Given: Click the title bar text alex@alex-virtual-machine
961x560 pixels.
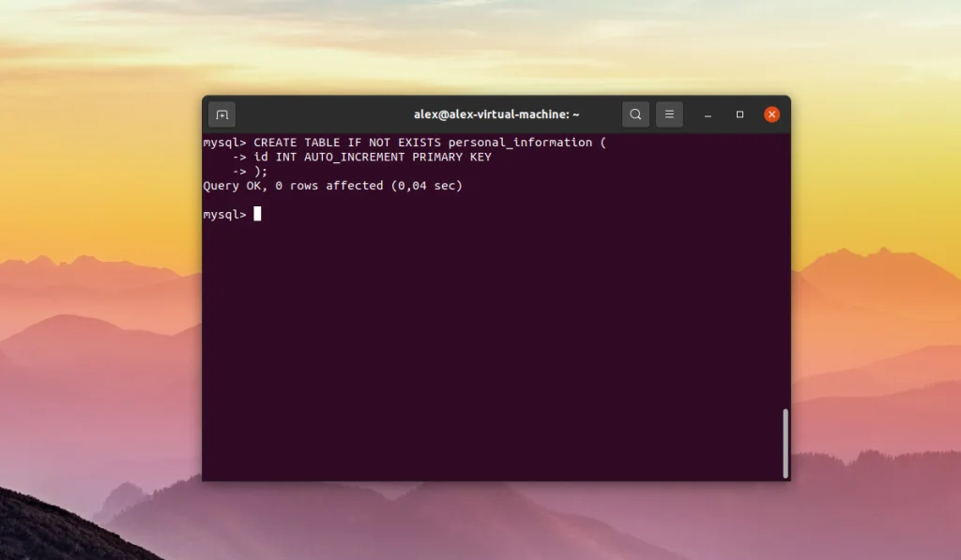Looking at the screenshot, I should coord(496,114).
